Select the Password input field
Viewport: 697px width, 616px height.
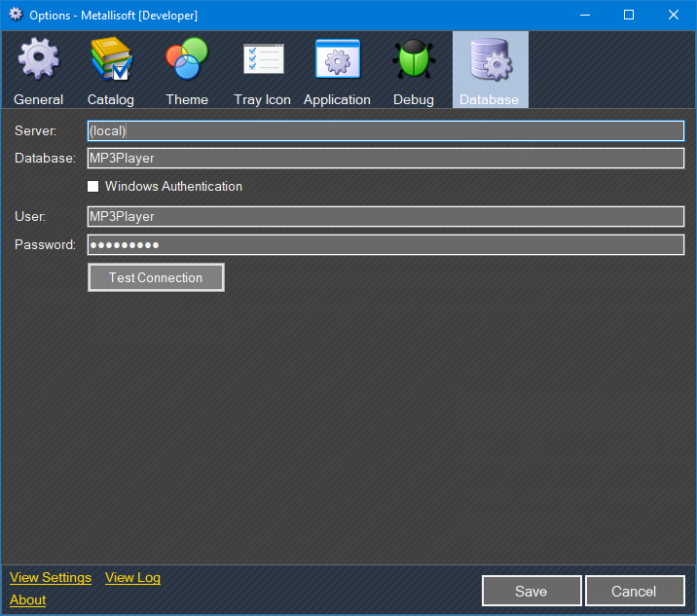coord(385,245)
